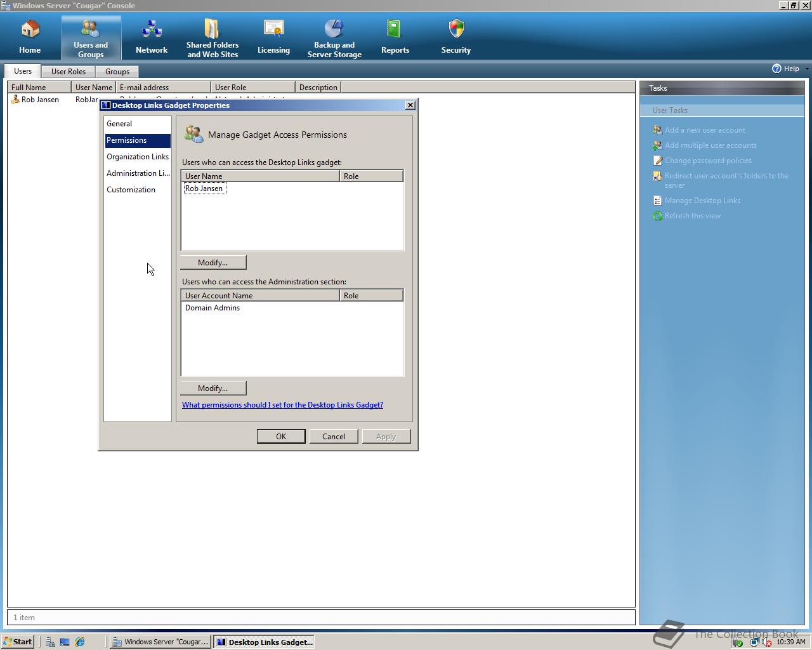Click Role column header in administration list
Image resolution: width=812 pixels, height=650 pixels.
coord(372,295)
